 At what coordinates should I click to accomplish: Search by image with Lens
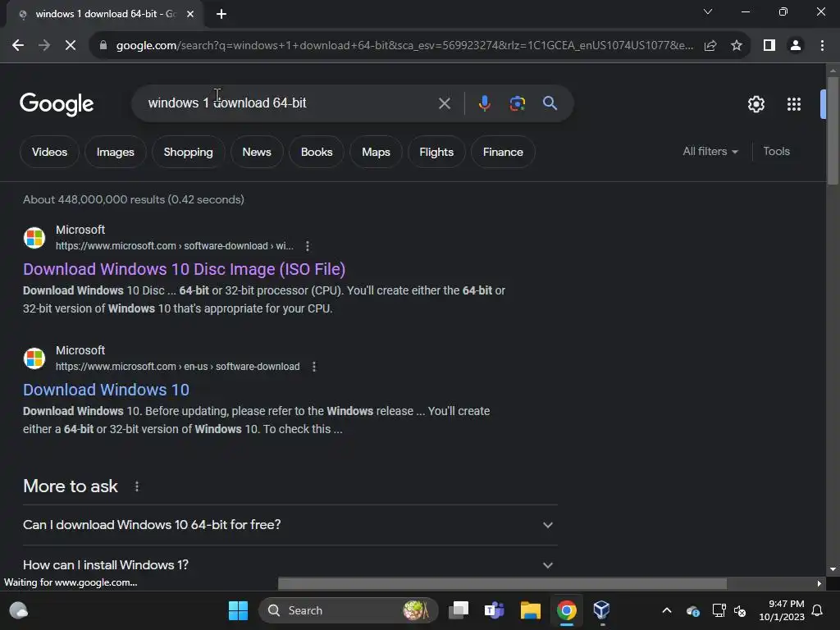517,103
